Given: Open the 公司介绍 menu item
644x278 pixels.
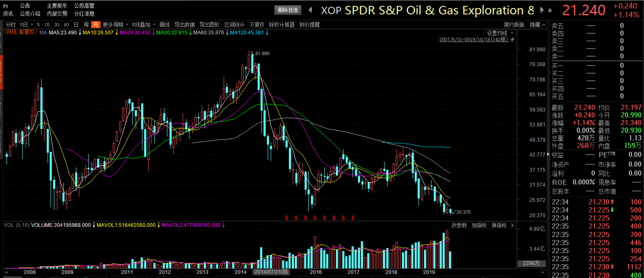Looking at the screenshot, I should (30, 14).
